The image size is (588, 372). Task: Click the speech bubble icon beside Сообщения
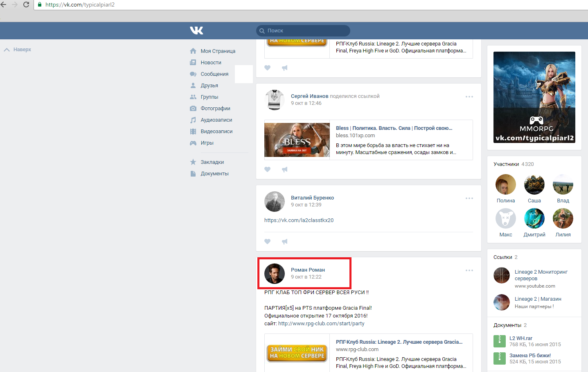(193, 74)
